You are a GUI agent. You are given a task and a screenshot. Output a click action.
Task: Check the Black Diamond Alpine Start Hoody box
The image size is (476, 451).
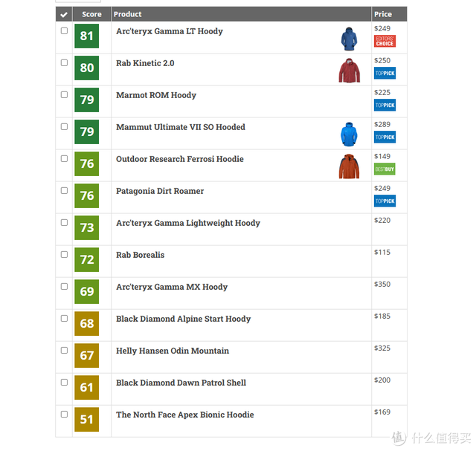64,318
